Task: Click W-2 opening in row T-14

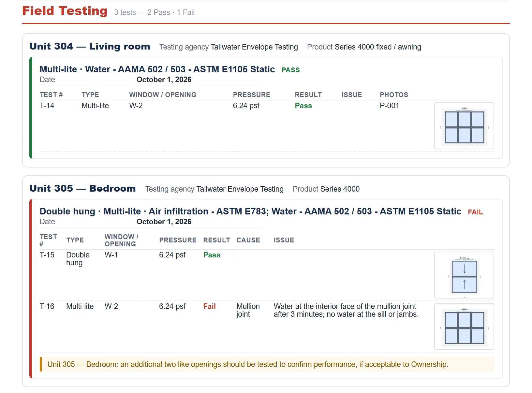Action: [x=136, y=106]
